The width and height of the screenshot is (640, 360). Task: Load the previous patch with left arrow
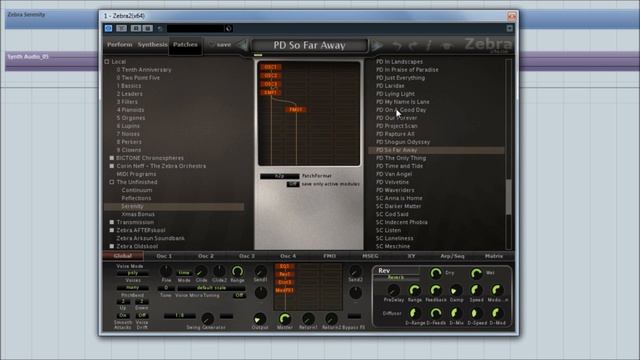pos(243,45)
